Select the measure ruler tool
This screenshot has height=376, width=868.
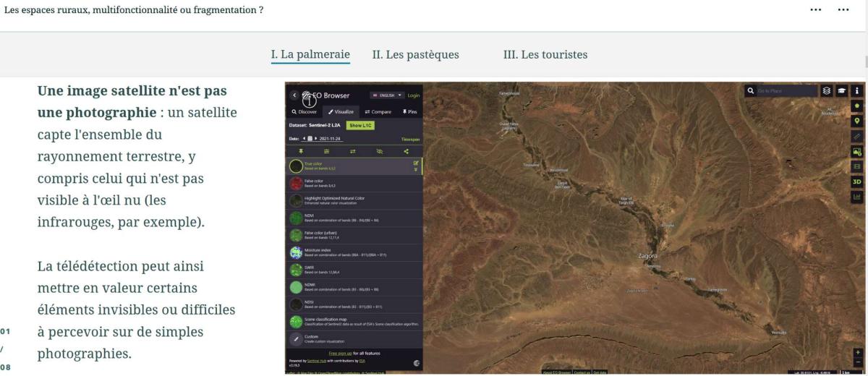857,136
